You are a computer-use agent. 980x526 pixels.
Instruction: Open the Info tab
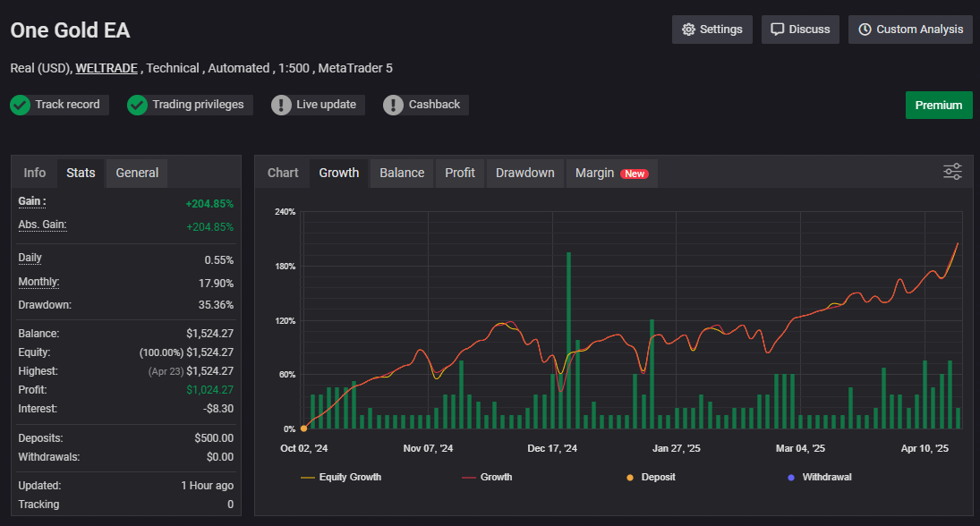tap(35, 173)
